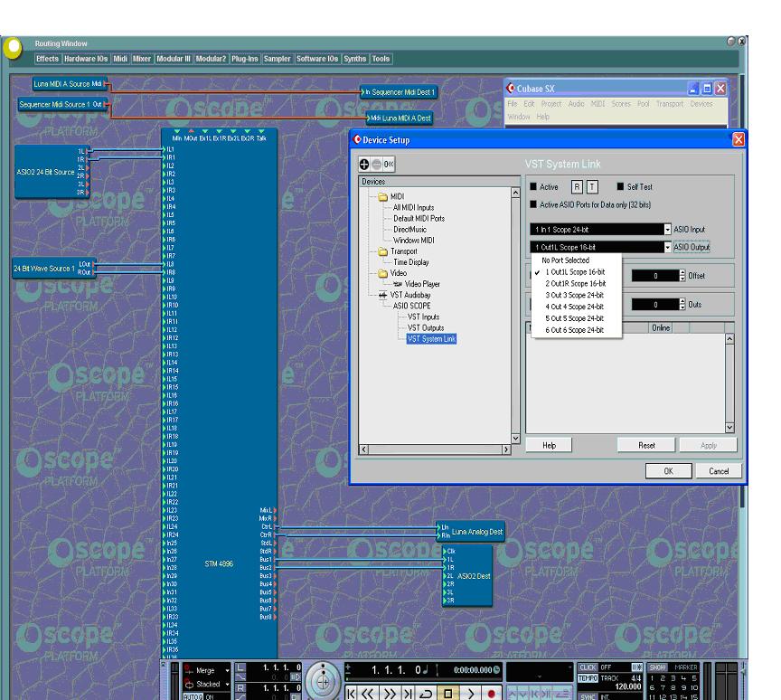Open the Stacked cycle record mode dropdown
Image resolution: width=781 pixels, height=700 pixels.
coord(227,685)
